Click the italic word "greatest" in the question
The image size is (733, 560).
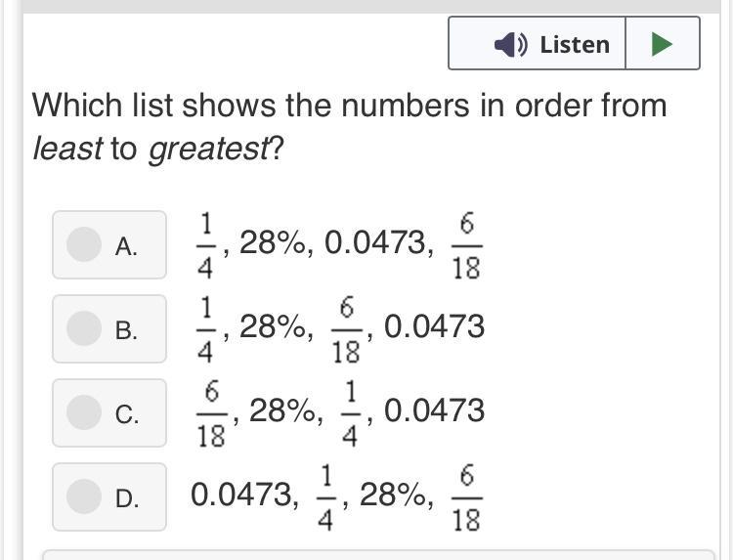click(208, 150)
